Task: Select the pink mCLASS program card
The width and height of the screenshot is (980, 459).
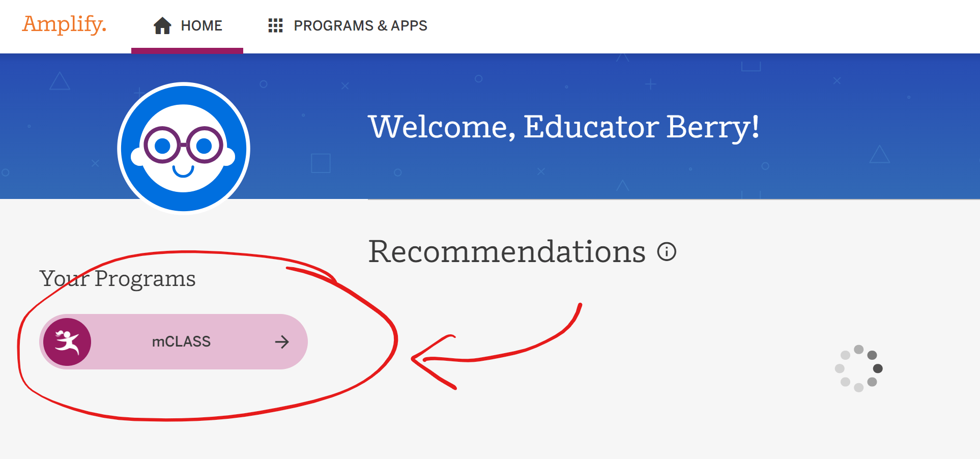Action: 173,341
